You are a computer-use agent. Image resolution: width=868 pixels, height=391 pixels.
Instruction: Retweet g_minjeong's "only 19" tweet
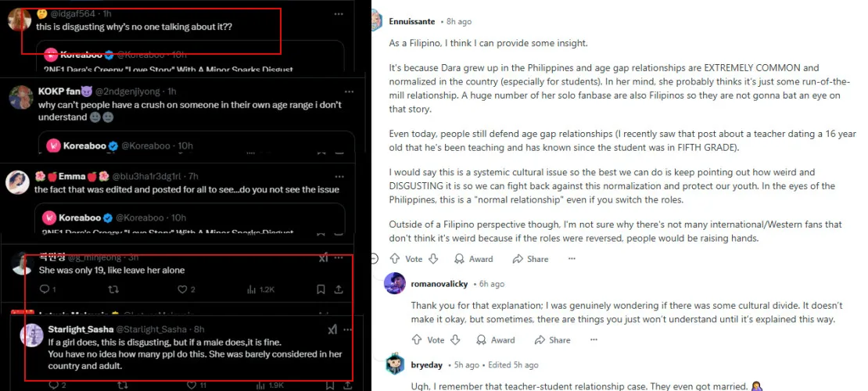(x=113, y=289)
